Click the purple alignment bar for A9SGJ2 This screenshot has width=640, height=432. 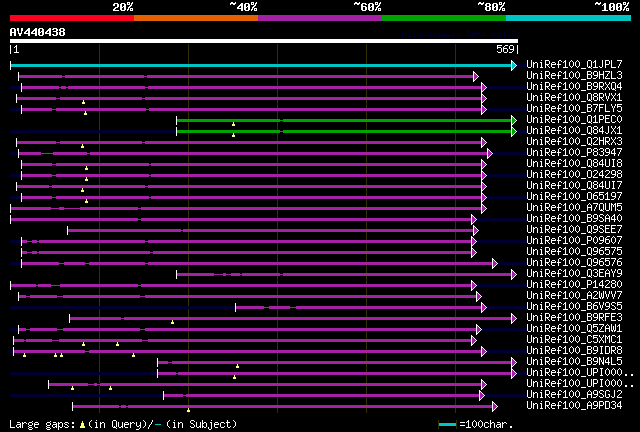322,395
